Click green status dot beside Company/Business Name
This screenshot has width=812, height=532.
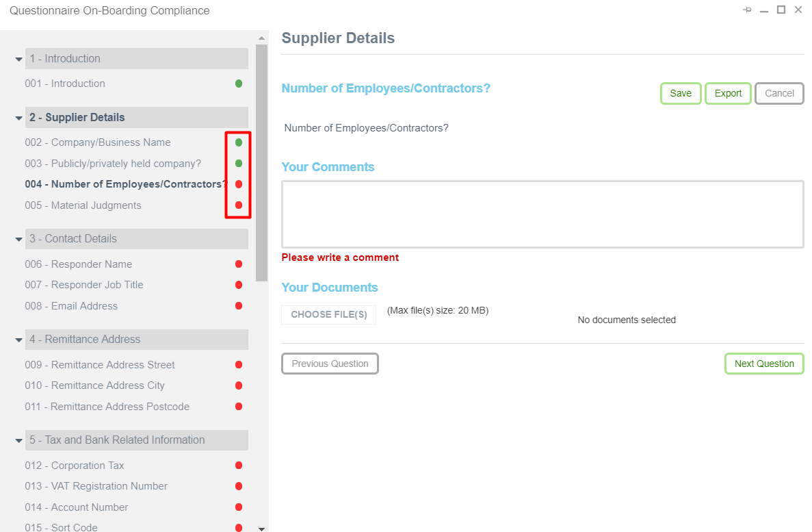[x=239, y=142]
